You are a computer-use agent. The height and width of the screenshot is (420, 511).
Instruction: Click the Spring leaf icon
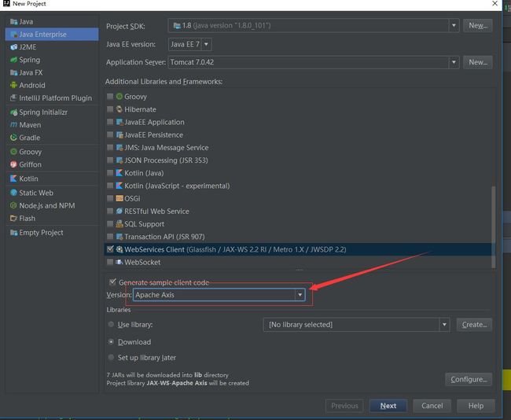click(x=13, y=60)
